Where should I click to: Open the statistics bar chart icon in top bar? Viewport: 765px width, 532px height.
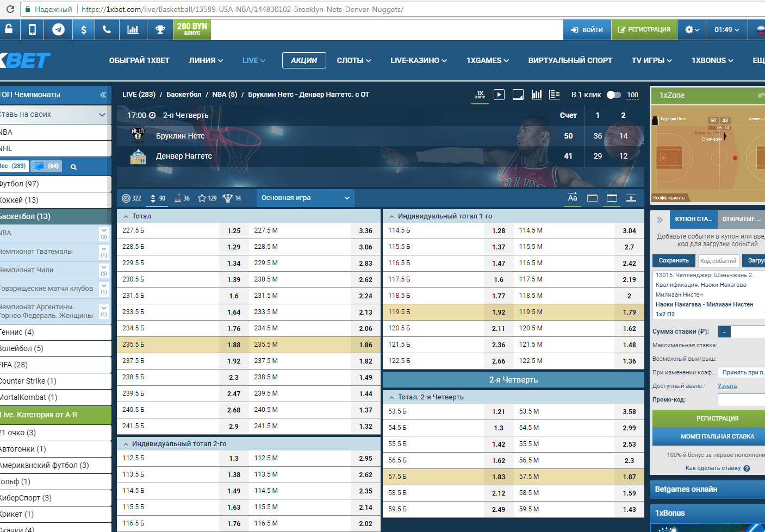[133, 30]
